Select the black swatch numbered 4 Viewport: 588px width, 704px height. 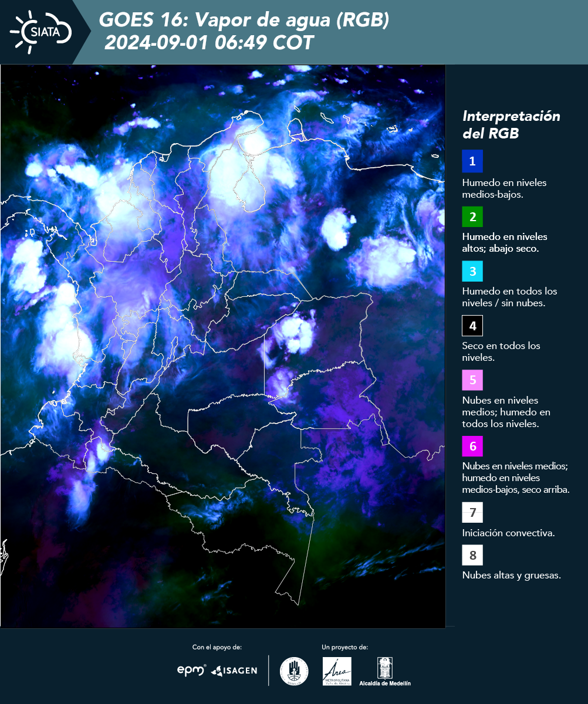point(472,326)
